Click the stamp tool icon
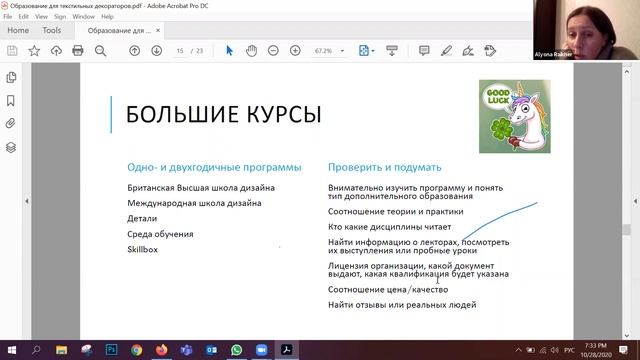 point(490,51)
